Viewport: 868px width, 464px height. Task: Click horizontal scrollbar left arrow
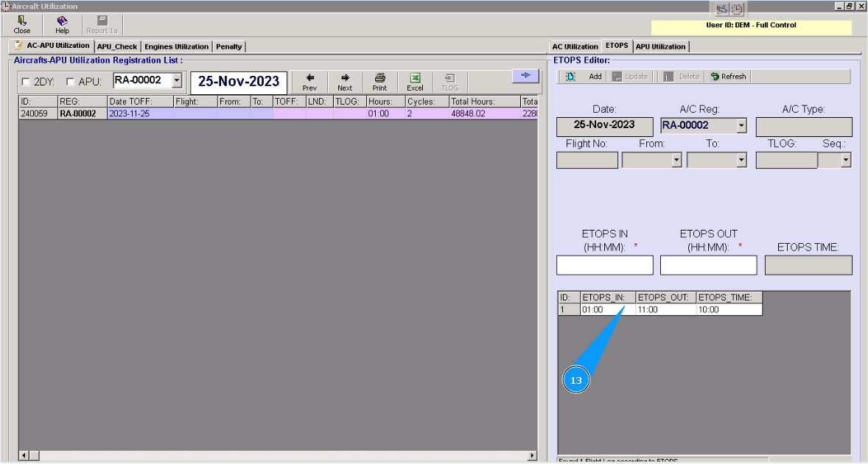[x=24, y=456]
